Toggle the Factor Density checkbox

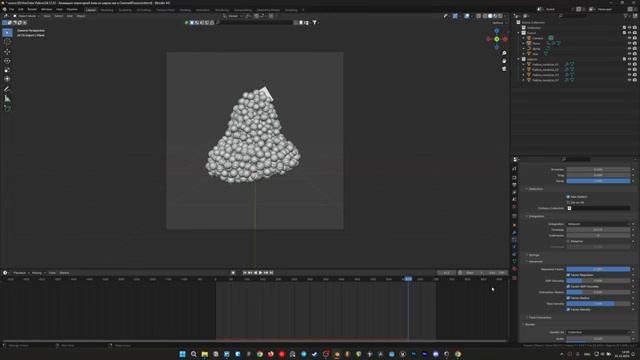tap(568, 309)
